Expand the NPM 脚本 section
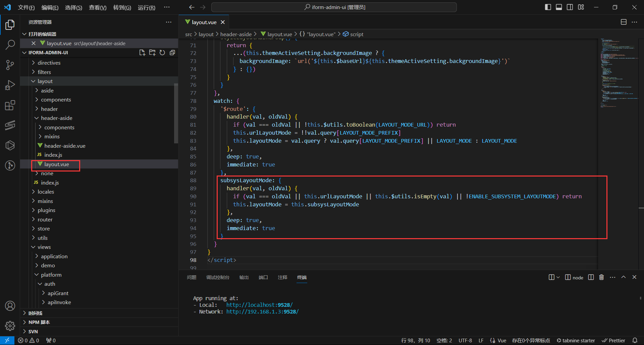644x345 pixels. click(x=39, y=322)
